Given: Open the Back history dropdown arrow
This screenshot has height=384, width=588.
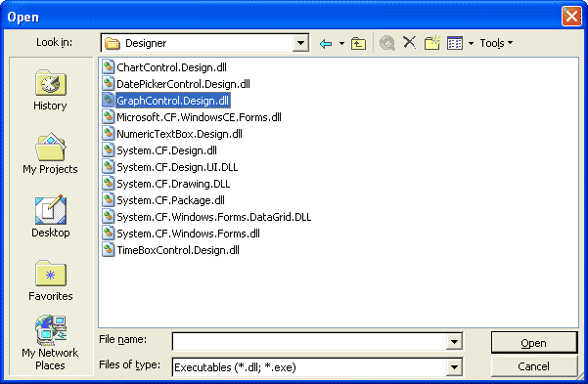Looking at the screenshot, I should [x=341, y=43].
